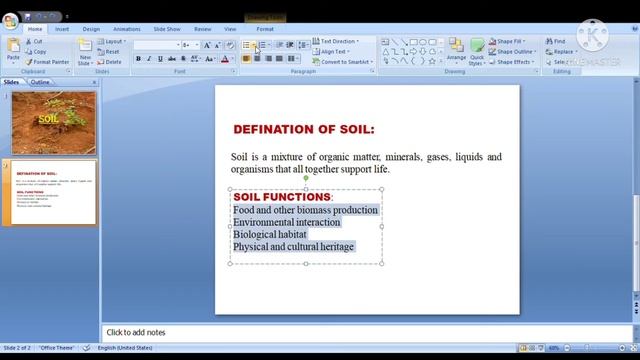The height and width of the screenshot is (360, 640).
Task: Toggle underline formatting
Action: click(160, 59)
